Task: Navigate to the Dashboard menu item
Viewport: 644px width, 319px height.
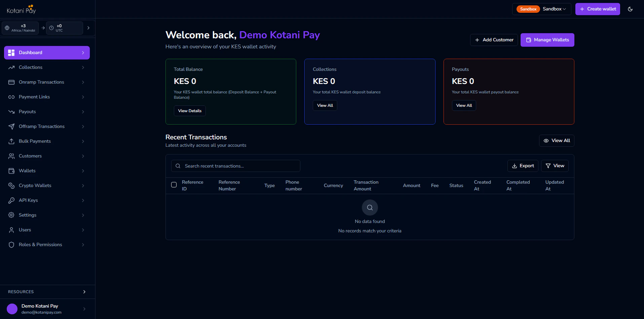Action: tap(30, 52)
